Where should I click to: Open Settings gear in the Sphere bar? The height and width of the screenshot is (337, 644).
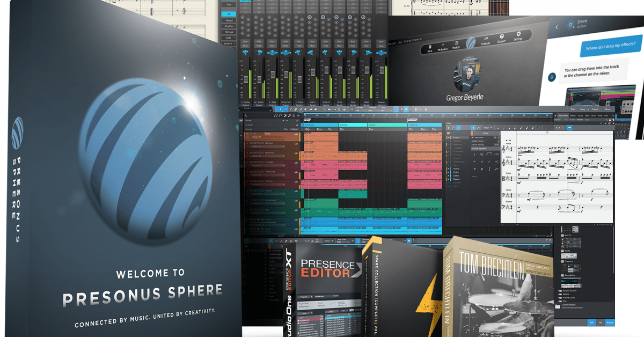pyautogui.click(x=518, y=35)
